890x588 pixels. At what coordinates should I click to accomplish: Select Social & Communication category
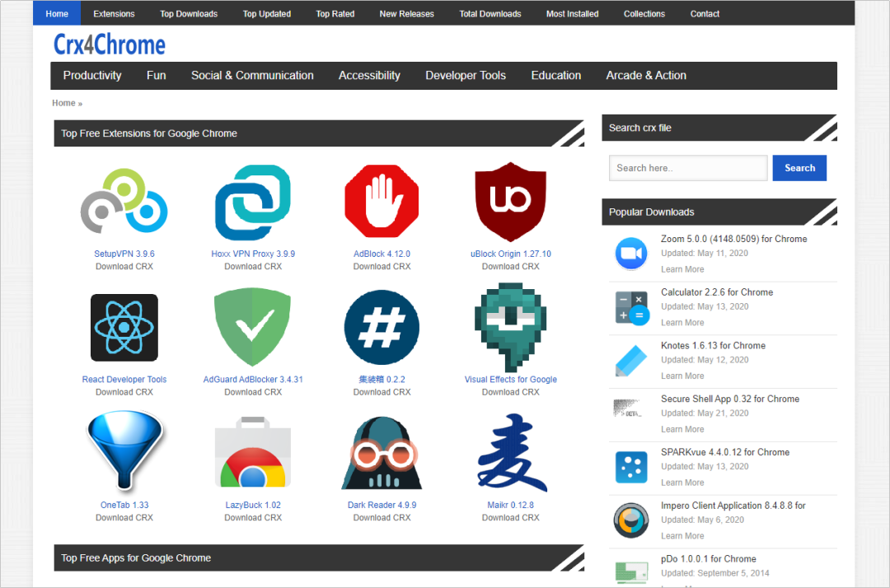tap(252, 76)
